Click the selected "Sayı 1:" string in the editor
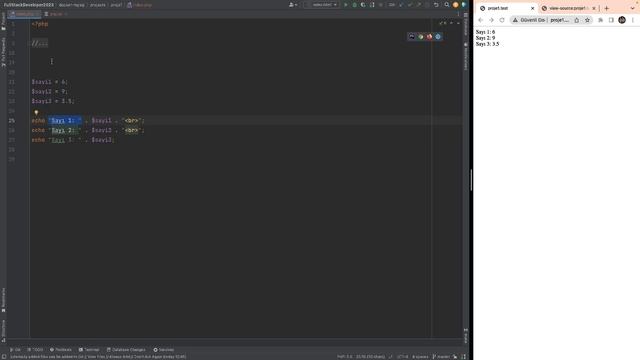Viewport: 640px width, 360px height. [x=65, y=121]
